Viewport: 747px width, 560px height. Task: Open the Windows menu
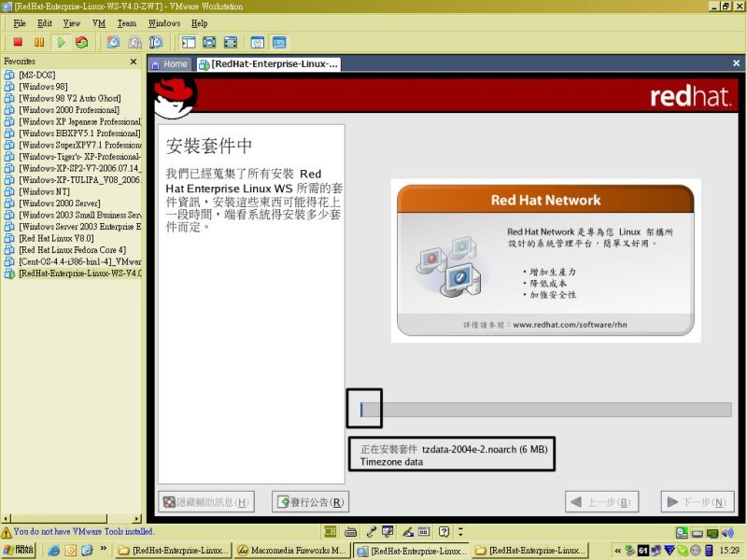click(164, 22)
